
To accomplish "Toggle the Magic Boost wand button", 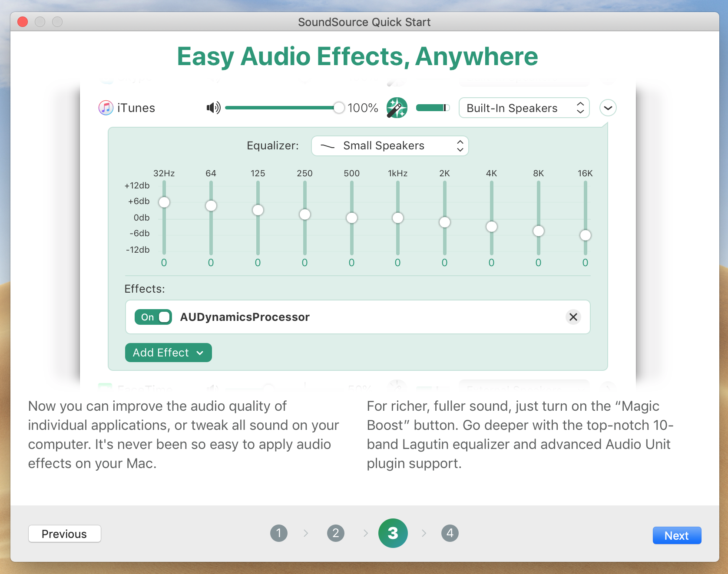I will pos(397,108).
